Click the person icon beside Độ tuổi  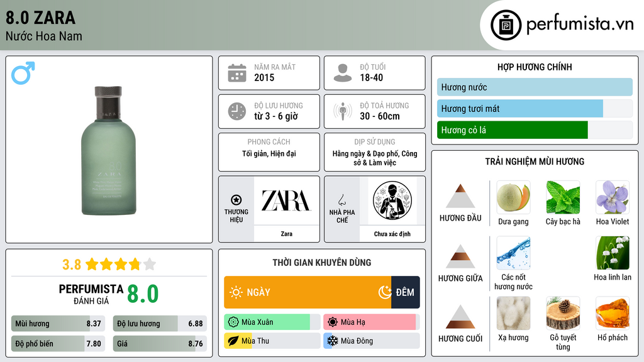(343, 73)
